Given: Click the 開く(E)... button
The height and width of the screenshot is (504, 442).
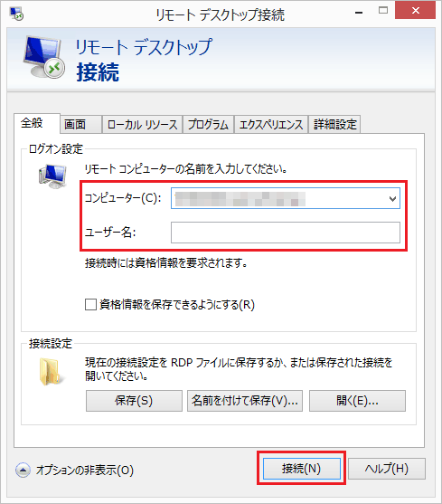Looking at the screenshot, I should pyautogui.click(x=357, y=401).
